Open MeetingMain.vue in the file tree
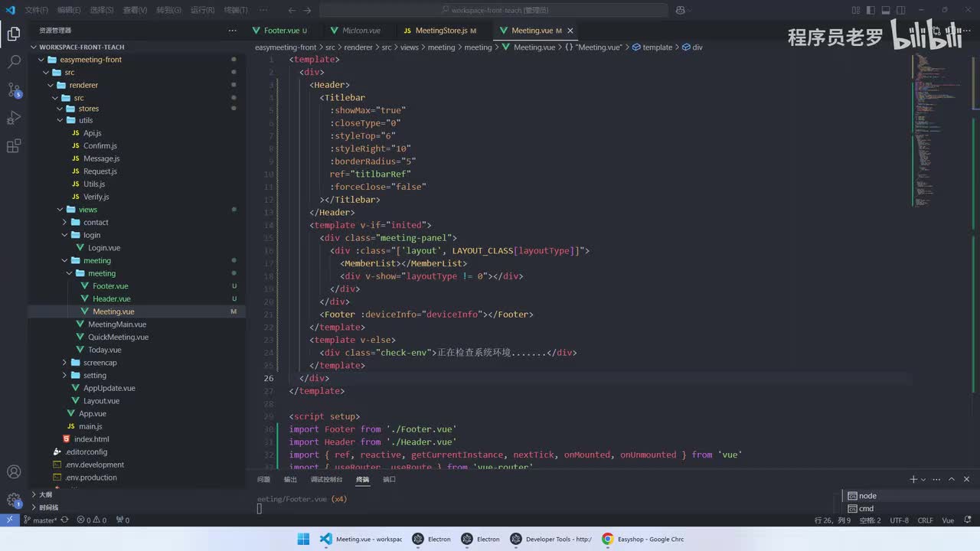980x551 pixels. click(117, 324)
